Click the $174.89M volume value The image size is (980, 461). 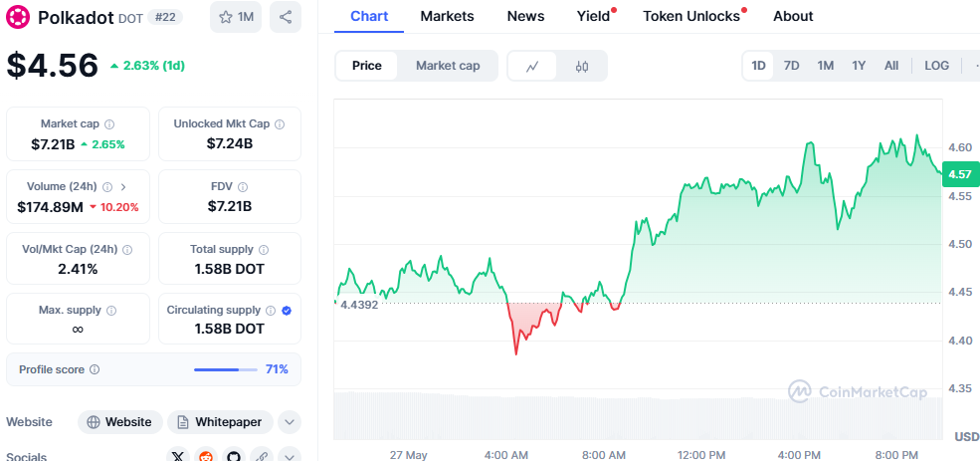[x=50, y=207]
